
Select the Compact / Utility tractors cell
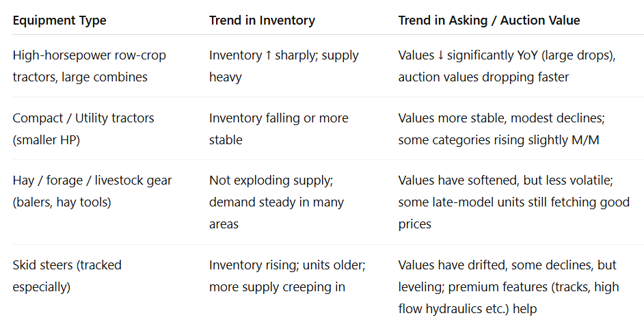coord(83,129)
